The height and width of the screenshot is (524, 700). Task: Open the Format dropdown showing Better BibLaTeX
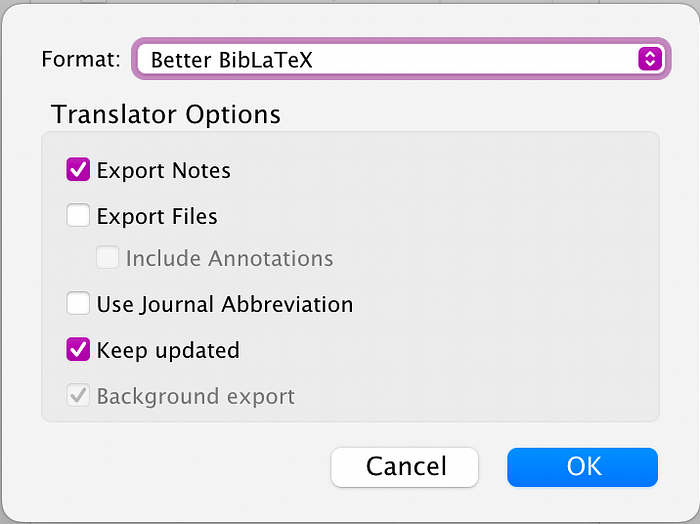tap(401, 59)
